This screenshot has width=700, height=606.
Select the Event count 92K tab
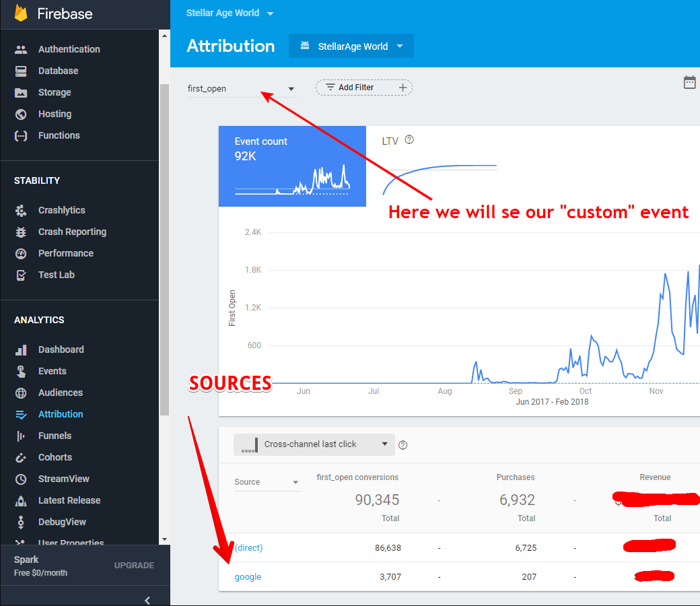[292, 166]
